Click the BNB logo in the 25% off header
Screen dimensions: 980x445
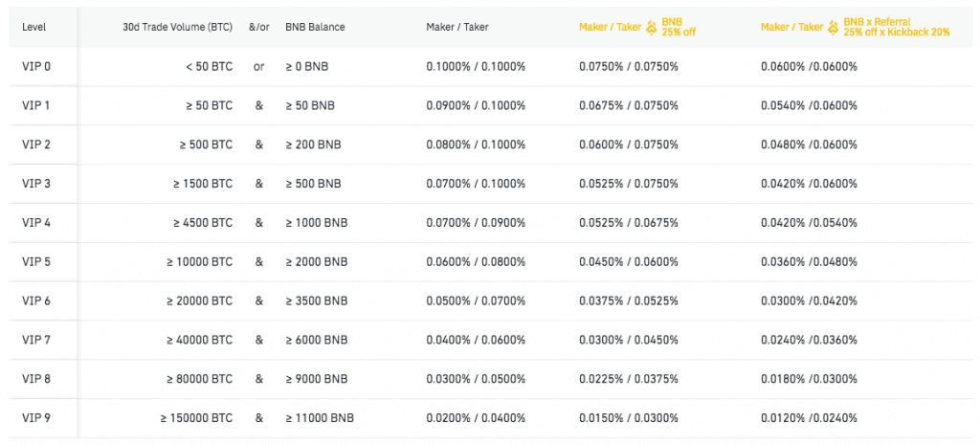(x=651, y=27)
